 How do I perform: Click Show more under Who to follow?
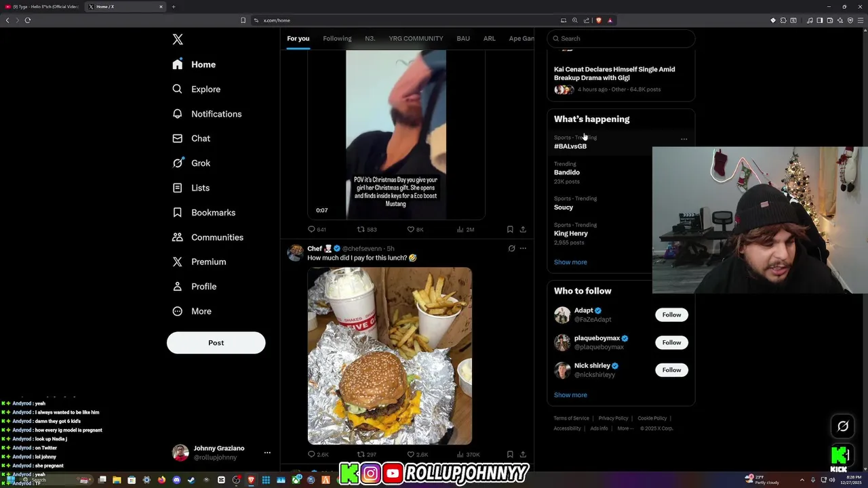click(570, 395)
